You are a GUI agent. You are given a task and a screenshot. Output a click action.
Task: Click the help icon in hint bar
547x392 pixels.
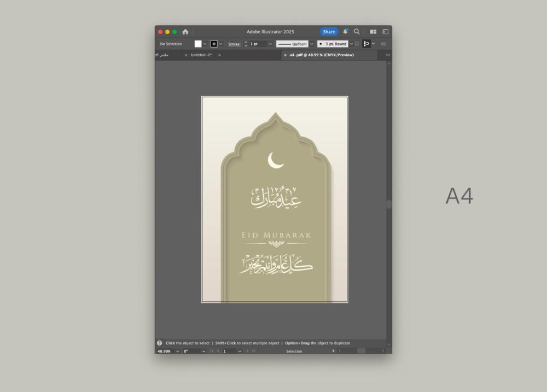click(160, 343)
